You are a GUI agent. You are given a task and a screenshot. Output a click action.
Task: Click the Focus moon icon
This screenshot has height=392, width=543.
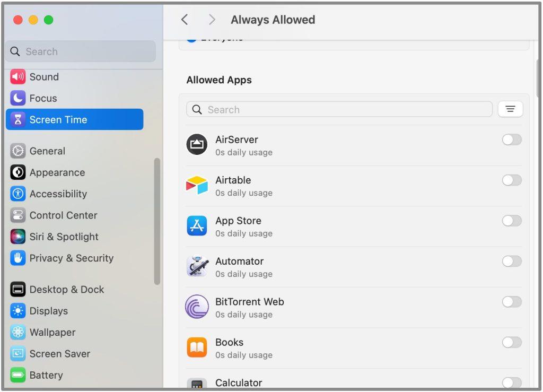point(17,98)
